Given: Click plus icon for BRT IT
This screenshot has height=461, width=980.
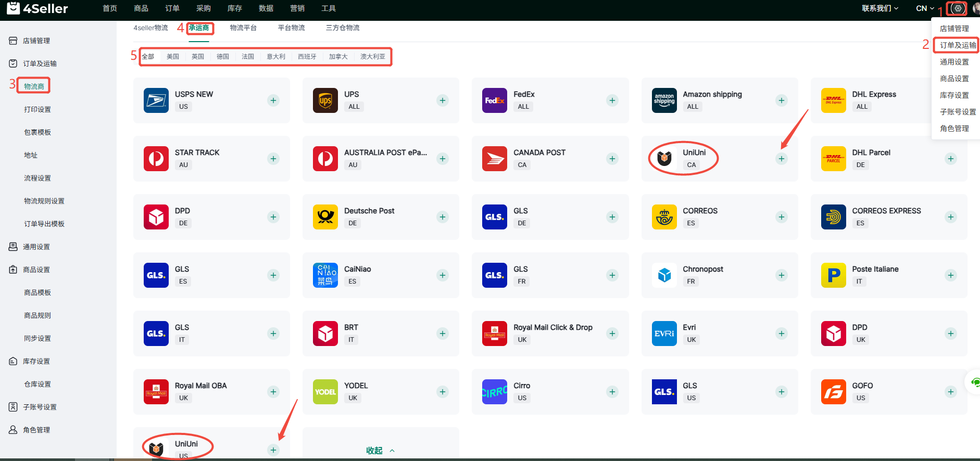Looking at the screenshot, I should [x=443, y=334].
